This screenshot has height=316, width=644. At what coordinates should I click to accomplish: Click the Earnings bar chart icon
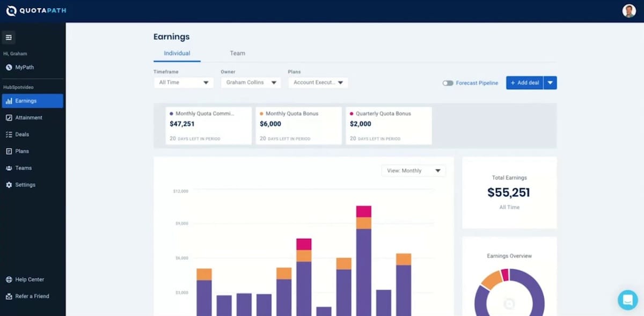[x=9, y=101]
